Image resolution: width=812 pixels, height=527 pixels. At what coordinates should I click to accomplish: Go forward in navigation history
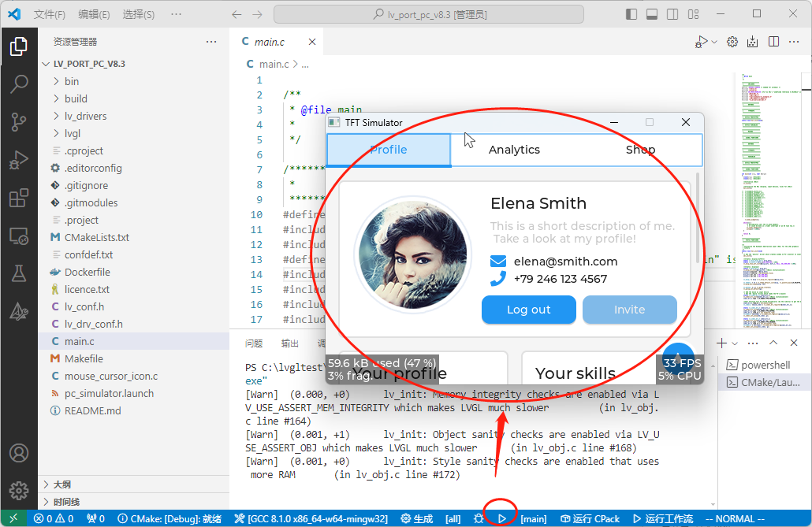[257, 14]
